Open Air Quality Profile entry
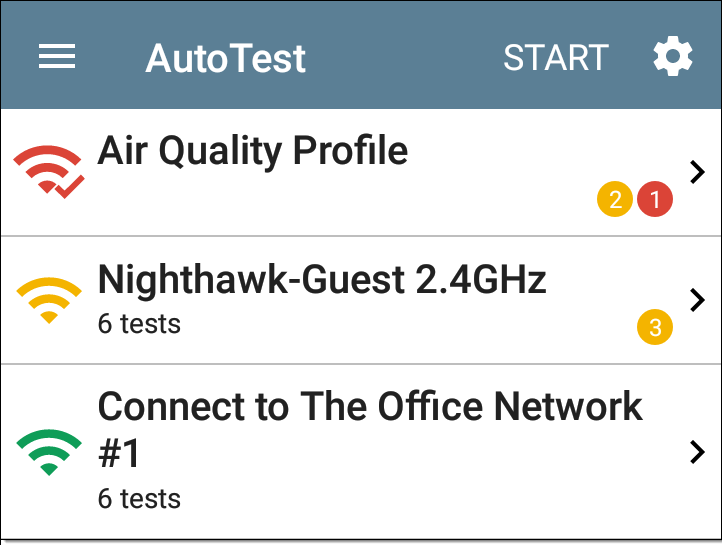The height and width of the screenshot is (545, 722). tap(361, 173)
